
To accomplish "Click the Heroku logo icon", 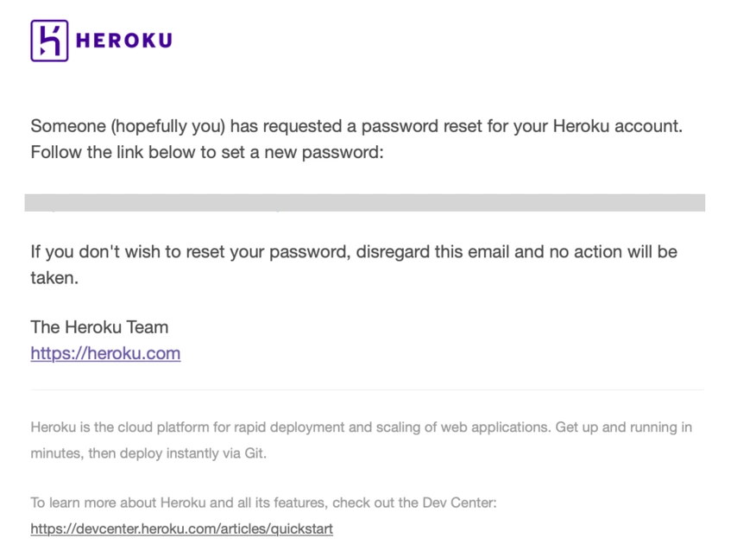I will [x=49, y=41].
